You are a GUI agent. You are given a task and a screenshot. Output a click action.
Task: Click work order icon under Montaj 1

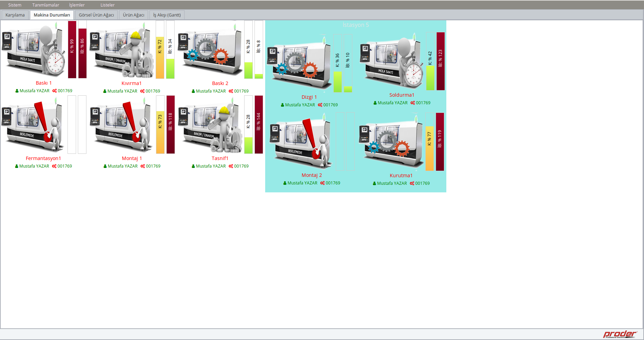coord(143,166)
